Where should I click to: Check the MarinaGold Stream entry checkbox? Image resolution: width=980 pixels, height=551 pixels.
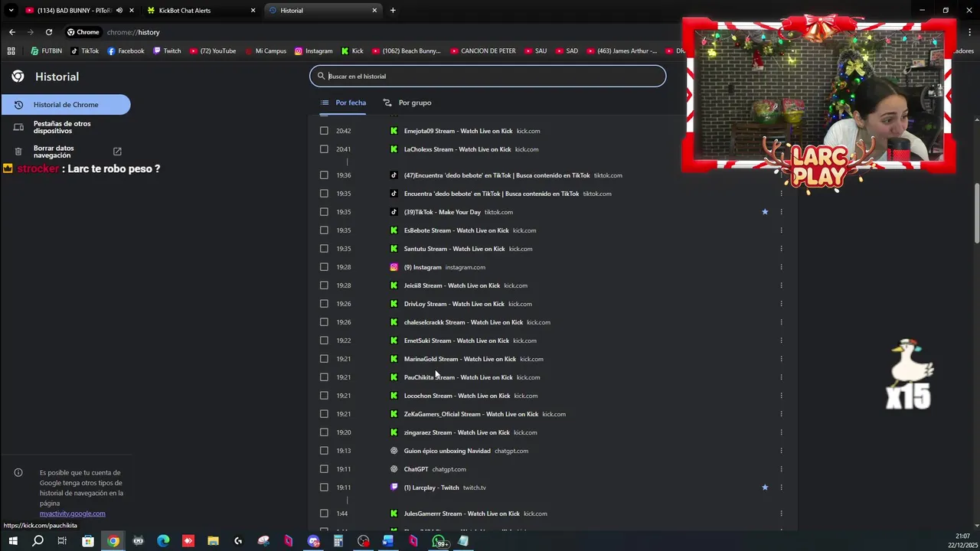coord(324,359)
